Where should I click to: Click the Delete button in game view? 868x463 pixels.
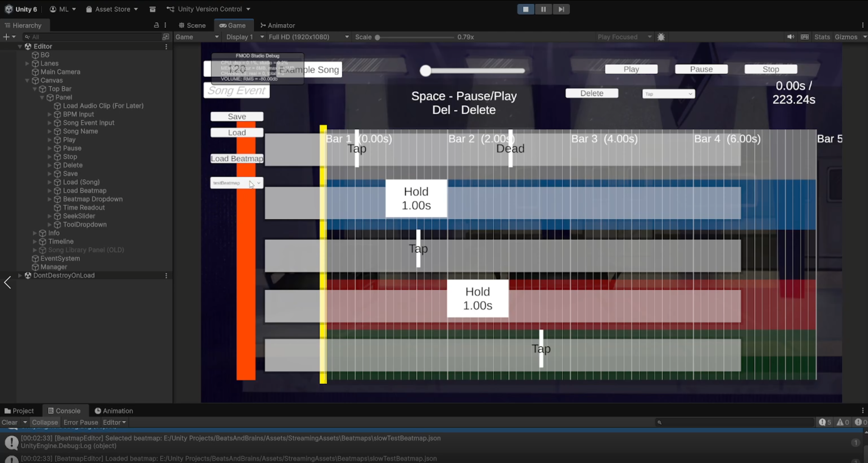(592, 93)
